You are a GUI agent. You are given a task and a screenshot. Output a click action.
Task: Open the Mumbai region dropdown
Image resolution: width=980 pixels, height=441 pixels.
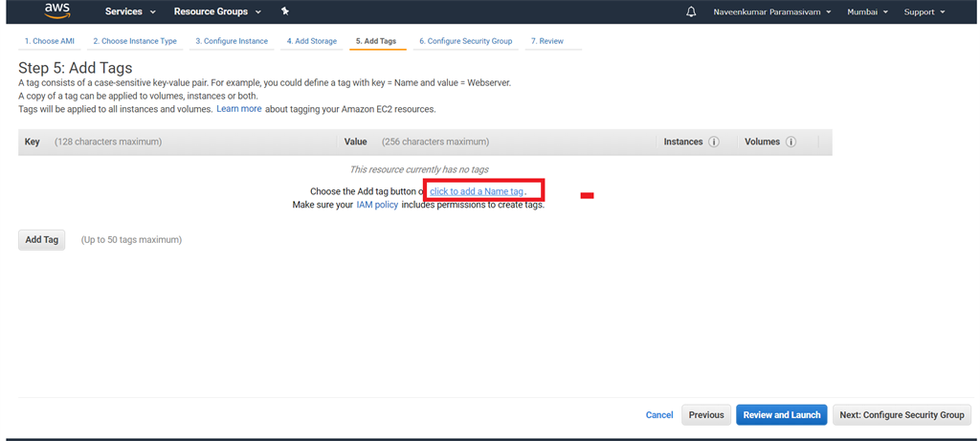(867, 11)
